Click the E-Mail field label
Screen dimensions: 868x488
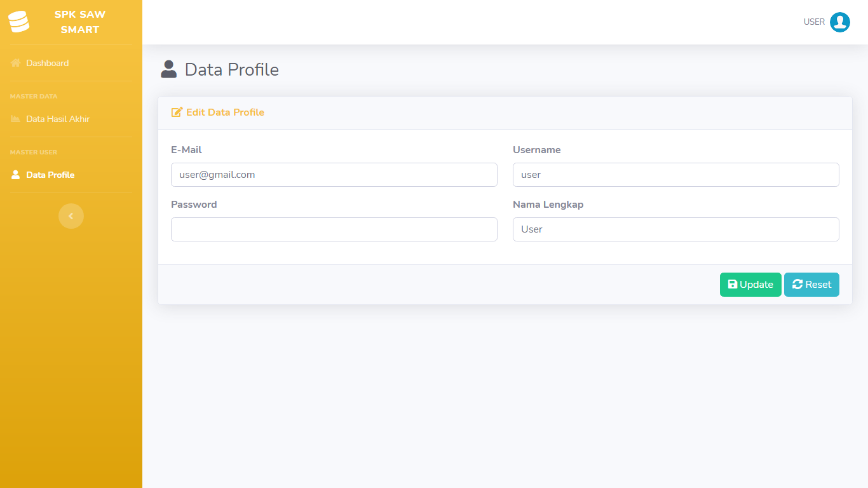[186, 150]
